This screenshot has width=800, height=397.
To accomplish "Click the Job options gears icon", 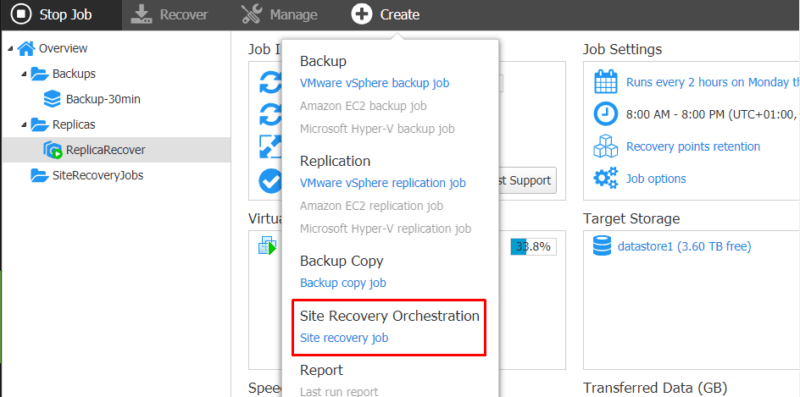I will click(605, 178).
